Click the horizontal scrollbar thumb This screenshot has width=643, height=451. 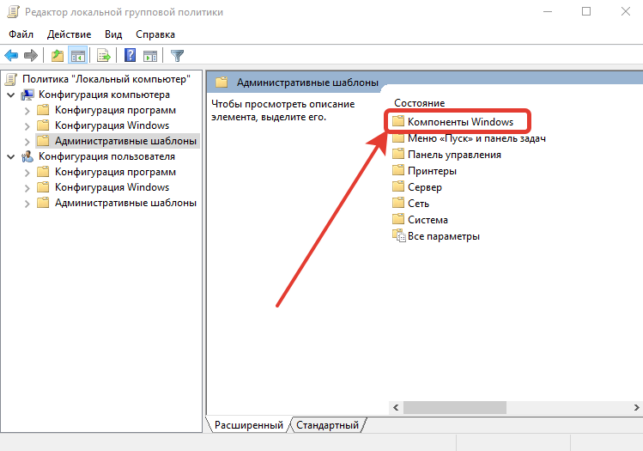[455, 408]
